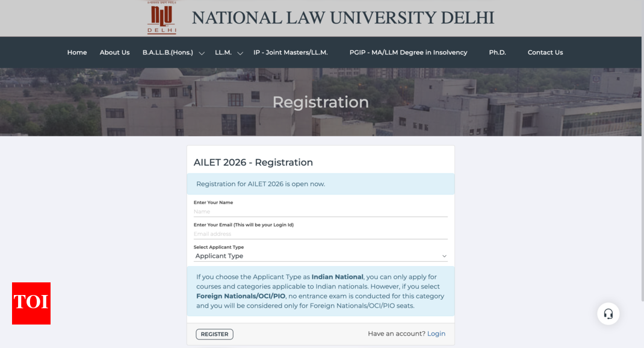This screenshot has height=348, width=644.
Task: Open the About Us menu
Action: (114, 52)
